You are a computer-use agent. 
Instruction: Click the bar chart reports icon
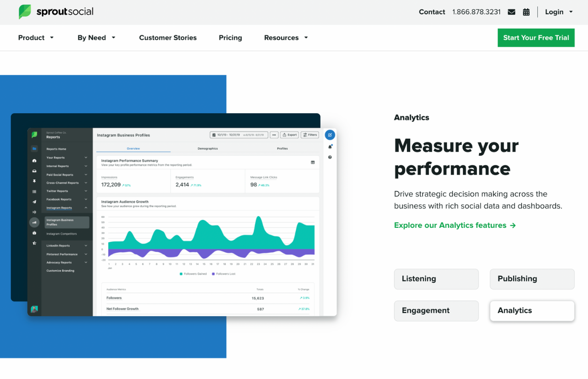34,222
